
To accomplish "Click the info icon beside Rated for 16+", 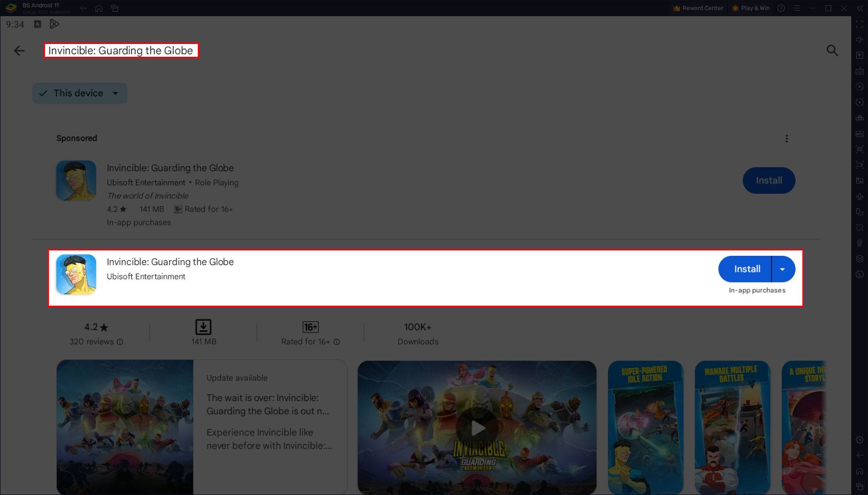I will click(x=336, y=342).
